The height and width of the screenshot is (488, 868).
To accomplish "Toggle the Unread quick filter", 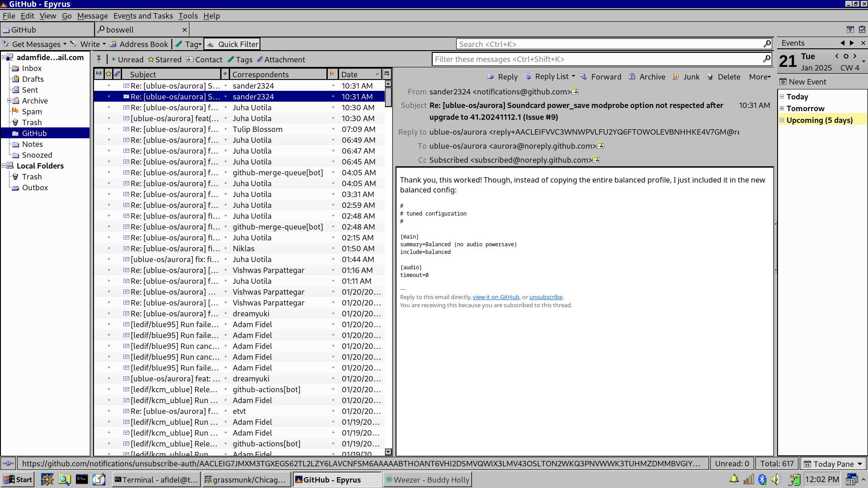I will tap(127, 59).
